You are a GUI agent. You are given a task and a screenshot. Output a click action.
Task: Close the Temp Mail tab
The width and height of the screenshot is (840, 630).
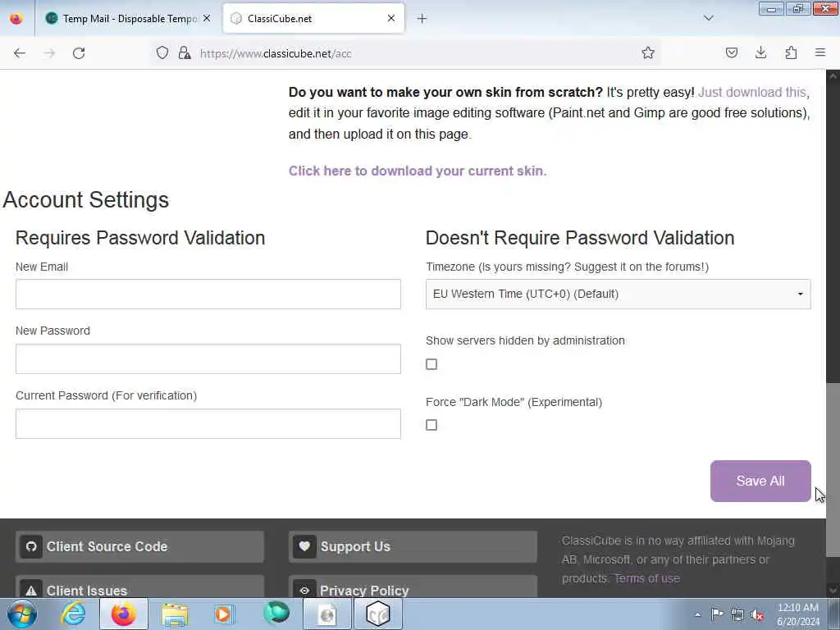tap(207, 18)
